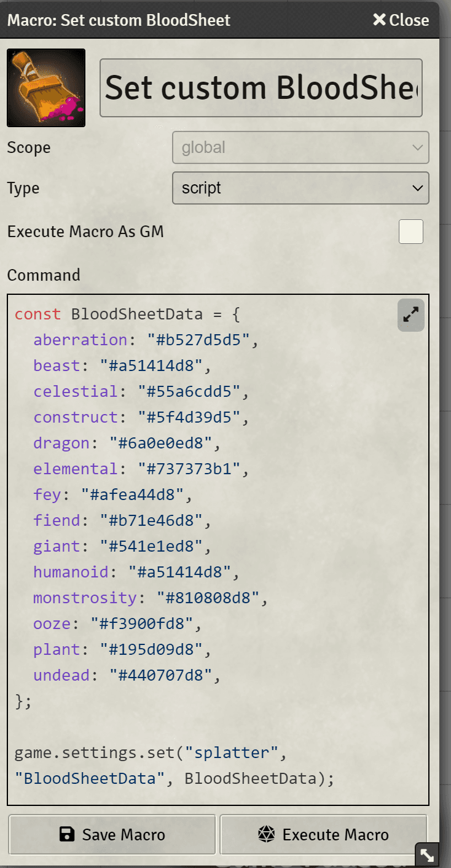The width and height of the screenshot is (451, 868).
Task: Click the paintbrush macro image icon
Action: coord(46,88)
